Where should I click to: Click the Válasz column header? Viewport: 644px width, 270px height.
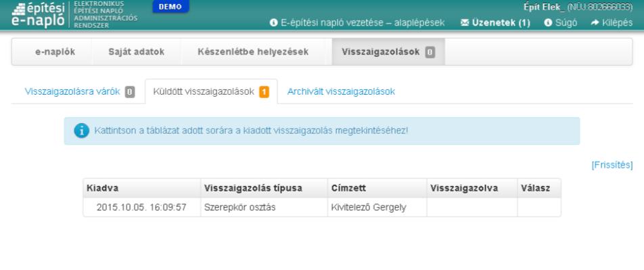pyautogui.click(x=539, y=188)
